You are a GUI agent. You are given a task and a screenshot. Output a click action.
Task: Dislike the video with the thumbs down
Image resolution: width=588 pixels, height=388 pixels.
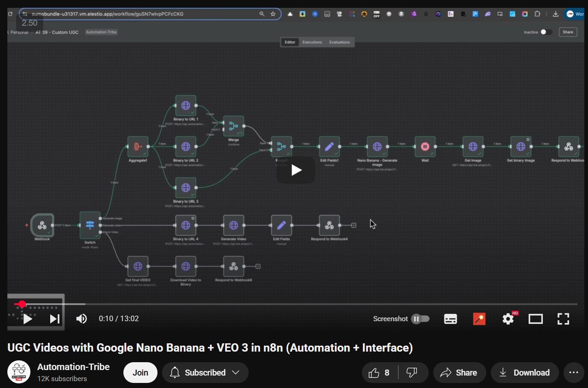pos(413,373)
